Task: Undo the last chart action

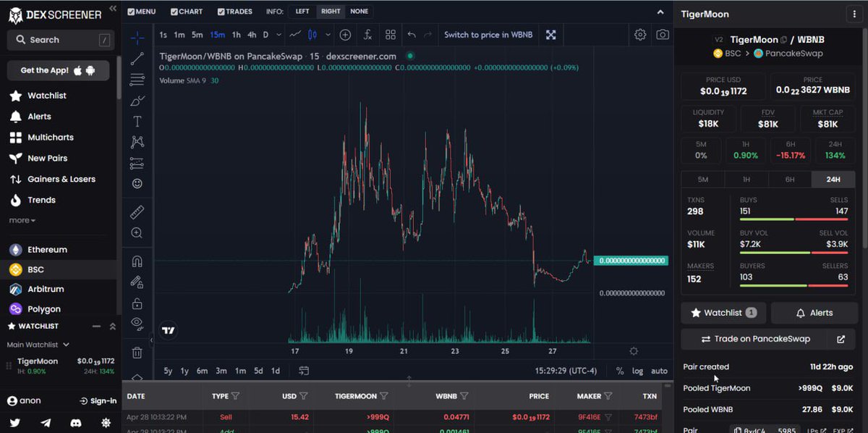Action: coord(412,35)
